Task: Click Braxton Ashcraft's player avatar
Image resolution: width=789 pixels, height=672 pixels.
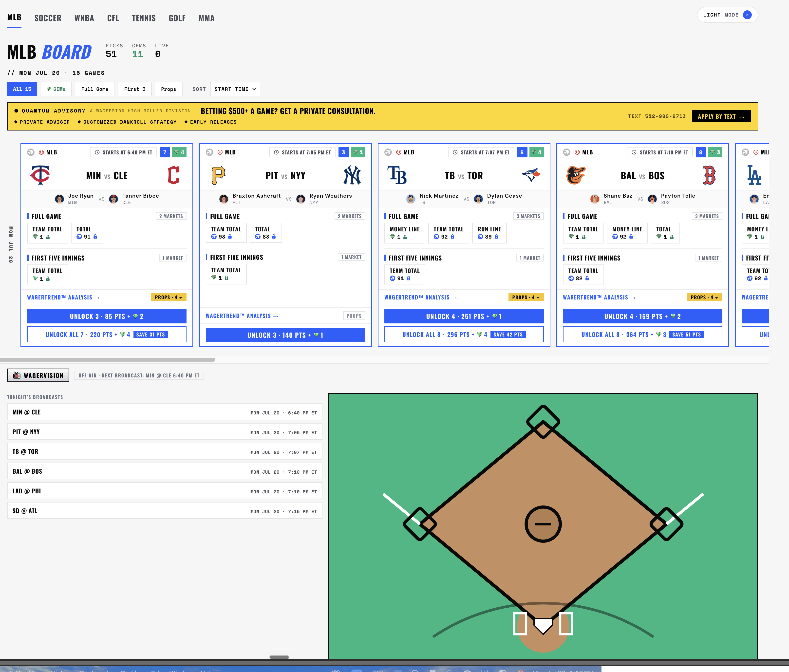Action: (224, 199)
